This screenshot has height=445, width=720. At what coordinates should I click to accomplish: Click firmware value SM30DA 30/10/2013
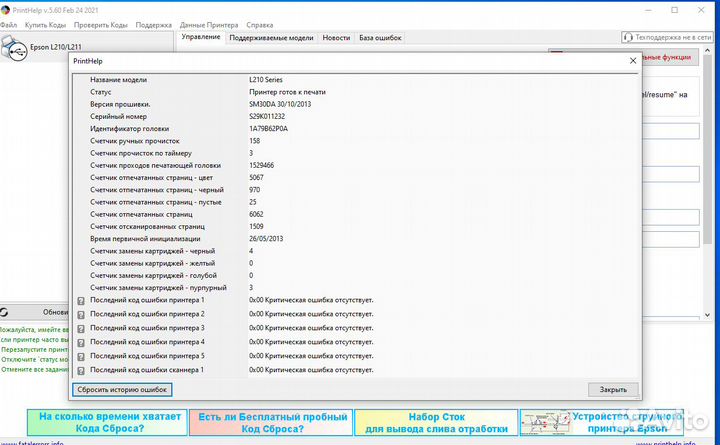click(x=280, y=104)
